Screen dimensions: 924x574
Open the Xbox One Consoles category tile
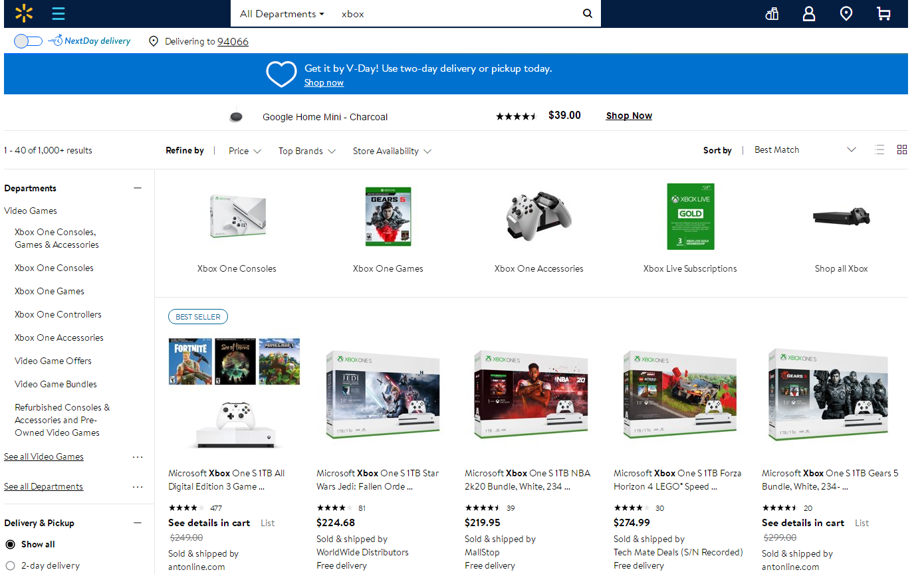click(x=237, y=229)
